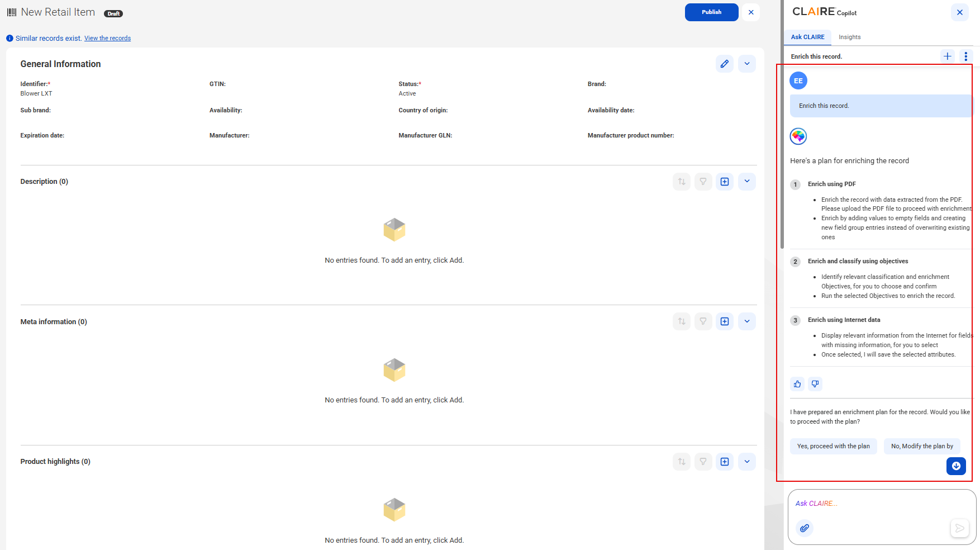Click the filter icon in Description section

(x=703, y=182)
